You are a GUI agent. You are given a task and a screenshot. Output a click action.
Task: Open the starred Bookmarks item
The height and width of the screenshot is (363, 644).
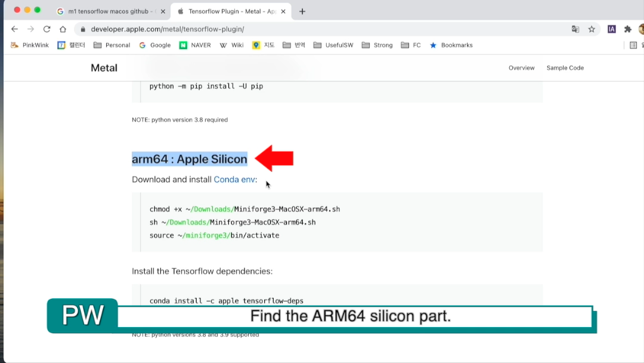click(451, 45)
